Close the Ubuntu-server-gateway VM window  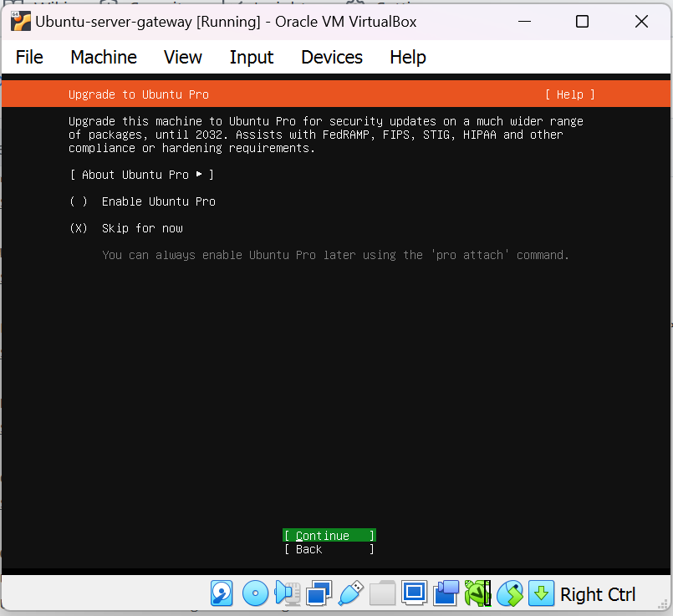pyautogui.click(x=641, y=22)
